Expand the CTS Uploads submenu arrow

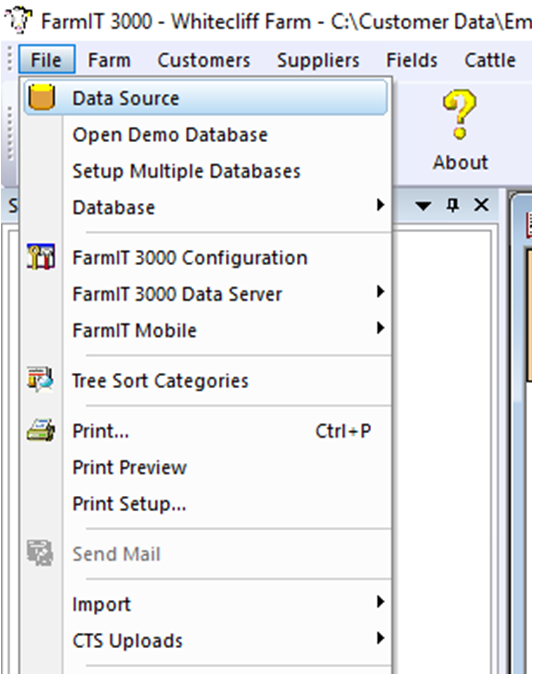pos(380,638)
